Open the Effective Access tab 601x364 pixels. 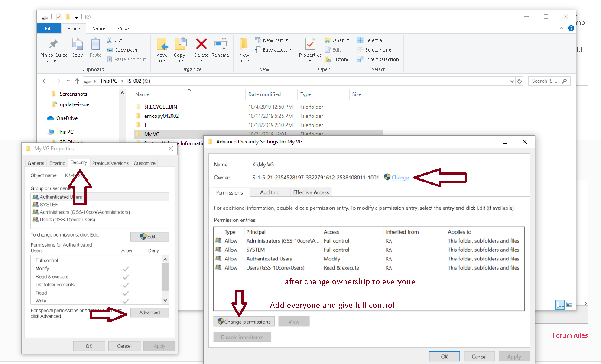click(x=311, y=192)
